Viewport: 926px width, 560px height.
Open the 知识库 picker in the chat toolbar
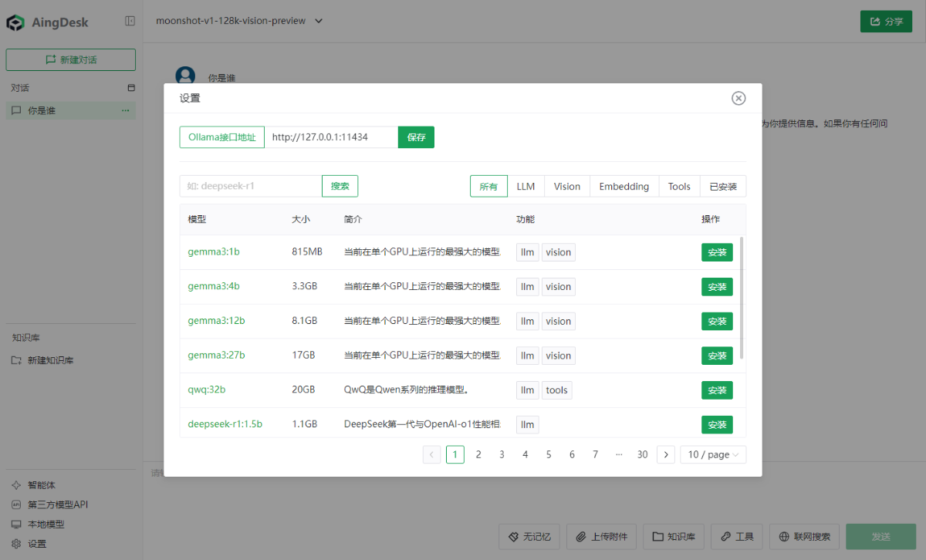pos(674,537)
